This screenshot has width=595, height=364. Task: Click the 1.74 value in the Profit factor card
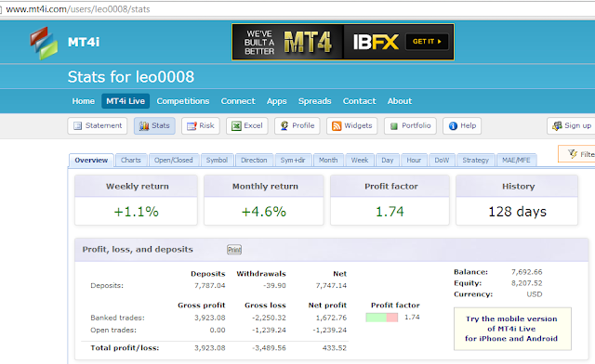390,212
